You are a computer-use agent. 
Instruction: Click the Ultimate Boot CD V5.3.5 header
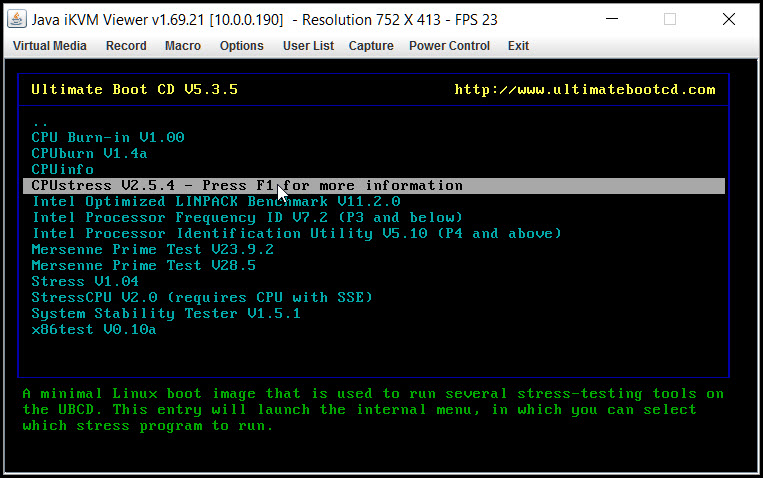point(135,90)
